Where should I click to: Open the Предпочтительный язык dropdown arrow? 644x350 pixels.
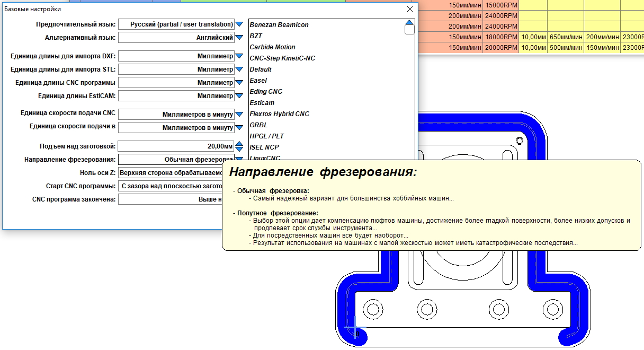(x=239, y=24)
